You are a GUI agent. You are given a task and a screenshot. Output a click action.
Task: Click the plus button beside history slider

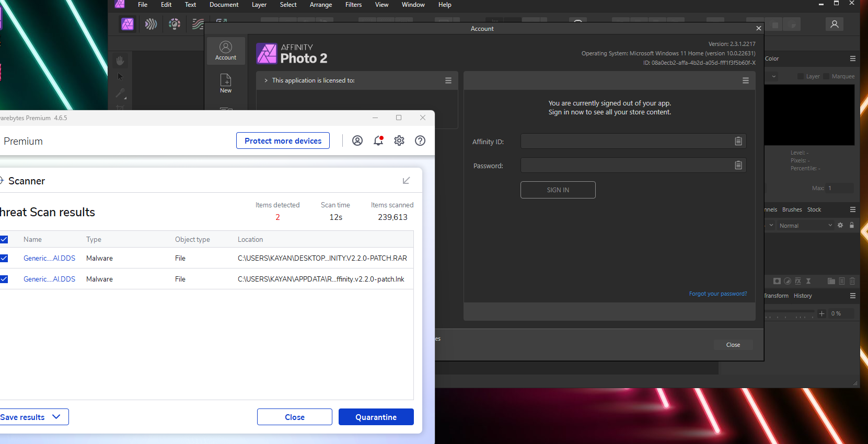pos(821,313)
